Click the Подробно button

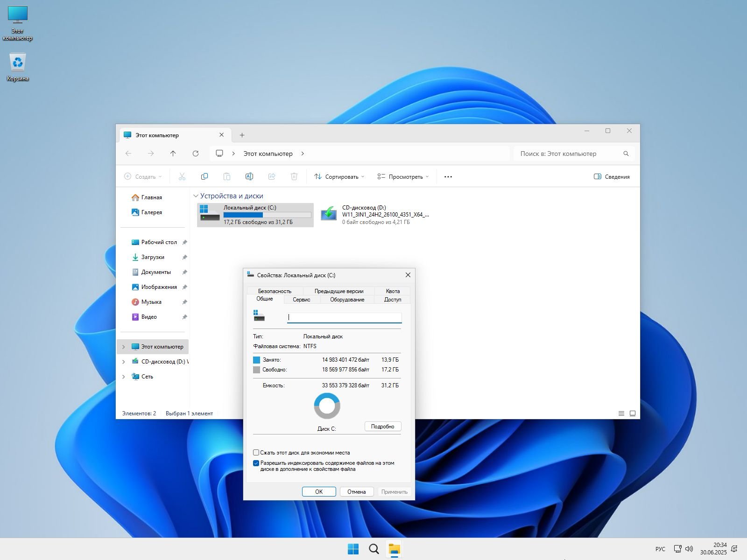coord(383,427)
